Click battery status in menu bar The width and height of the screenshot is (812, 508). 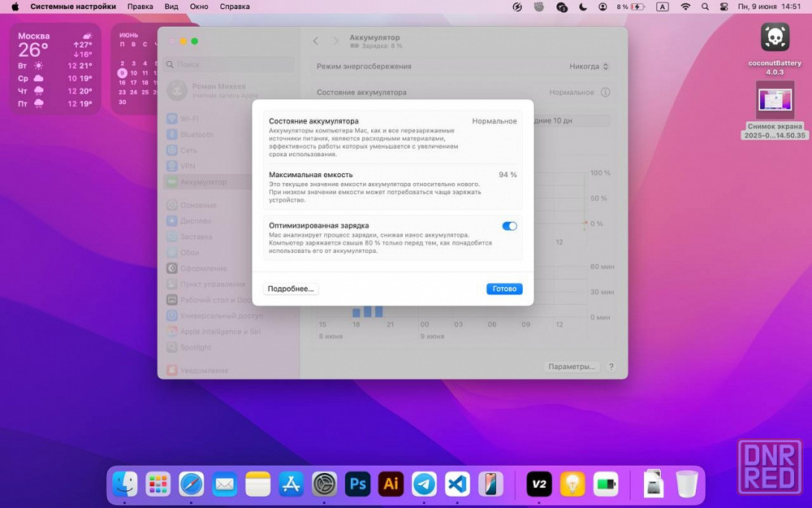pyautogui.click(x=630, y=7)
